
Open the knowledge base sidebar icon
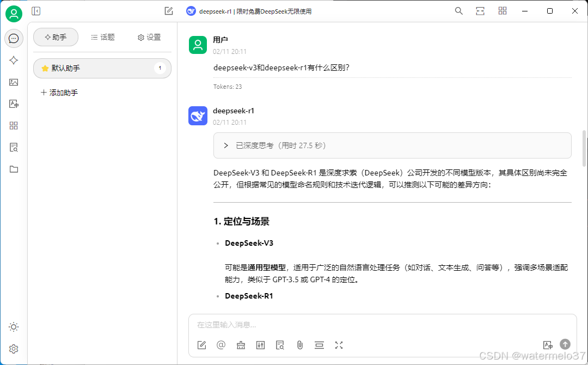[14, 148]
